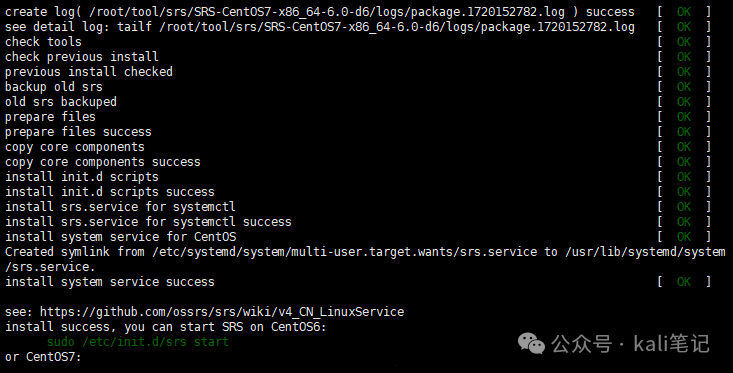Viewport: 733px width, 373px height.
Task: Click the 'copy core components' line
Action: coord(75,147)
